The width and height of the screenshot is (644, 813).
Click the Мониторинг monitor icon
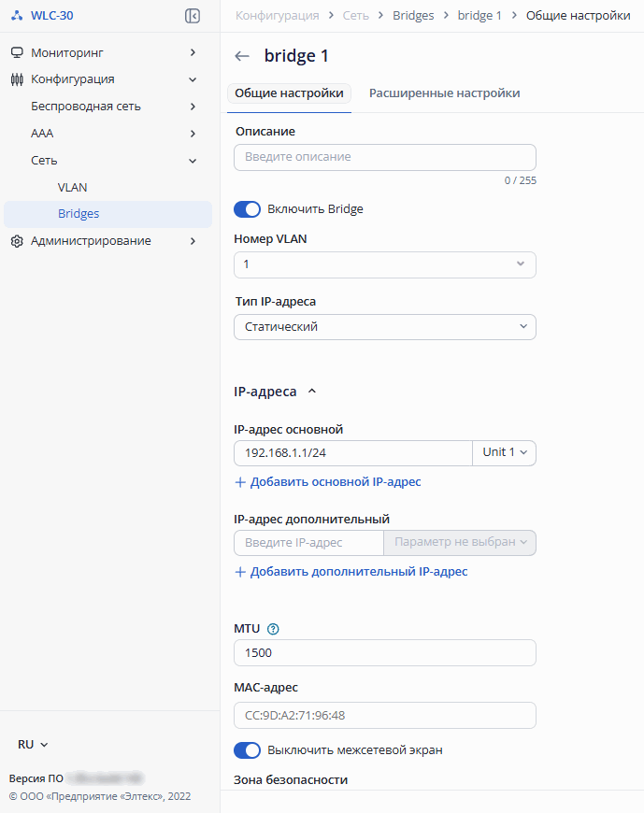pyautogui.click(x=17, y=52)
